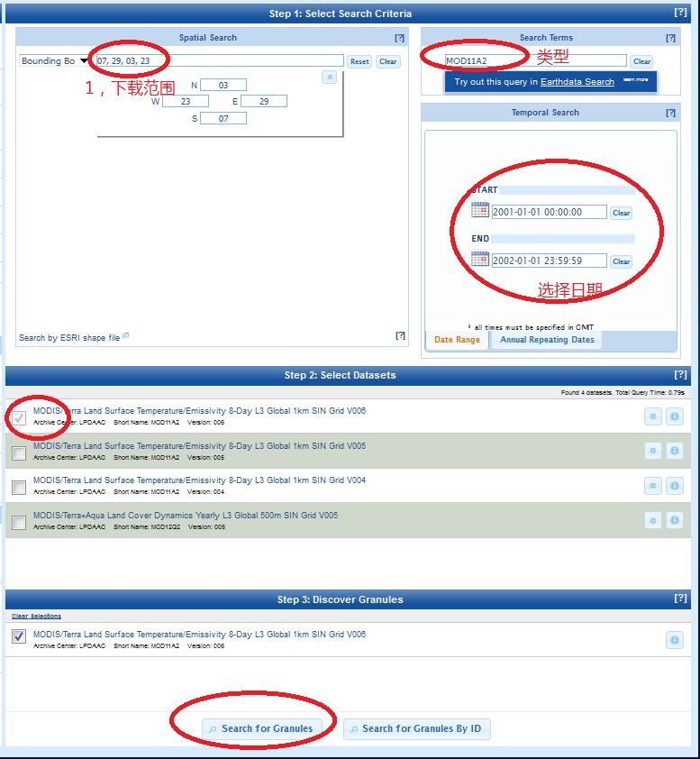The width and height of the screenshot is (700, 759).
Task: Open help for Step 2 Select Datasets
Action: pyautogui.click(x=680, y=374)
